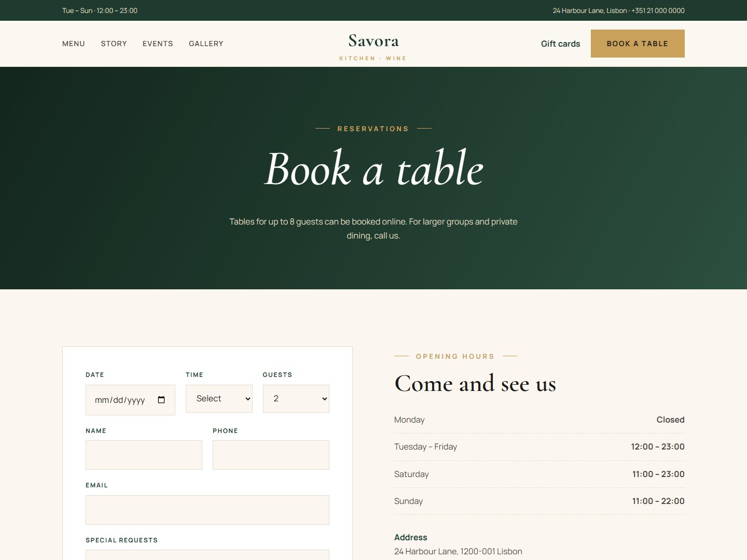The height and width of the screenshot is (560, 747).
Task: Focus the Date input field
Action: [x=130, y=400]
